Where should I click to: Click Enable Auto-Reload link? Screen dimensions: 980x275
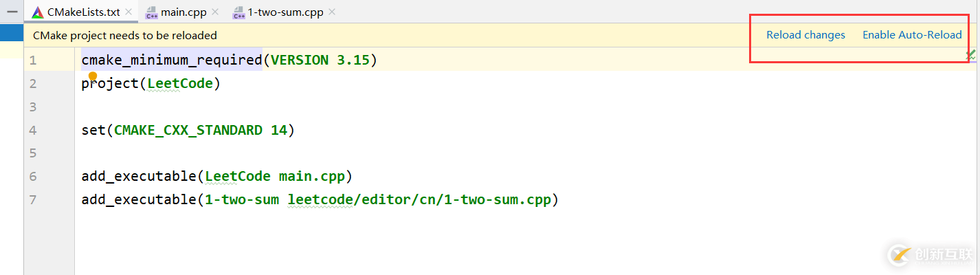tap(912, 35)
